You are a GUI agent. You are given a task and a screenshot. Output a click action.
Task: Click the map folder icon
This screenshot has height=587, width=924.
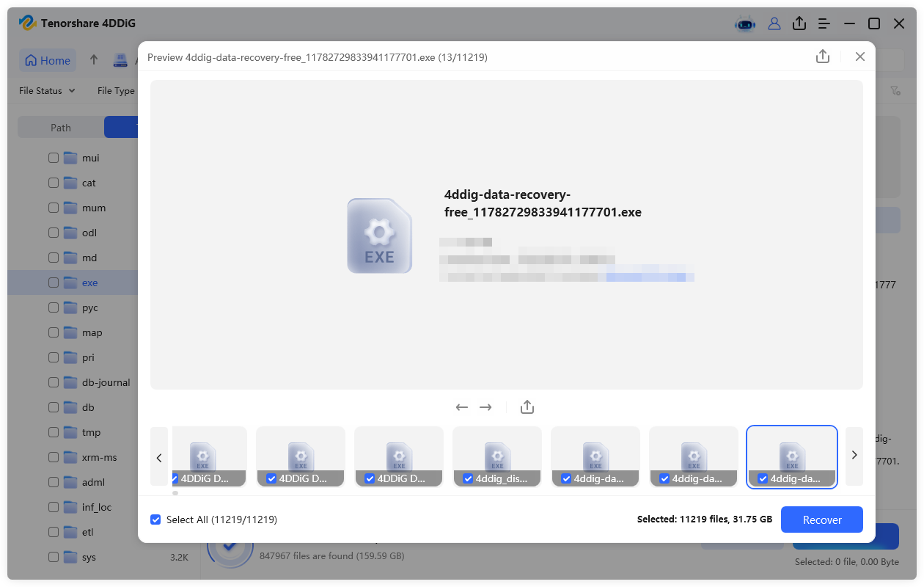click(70, 332)
